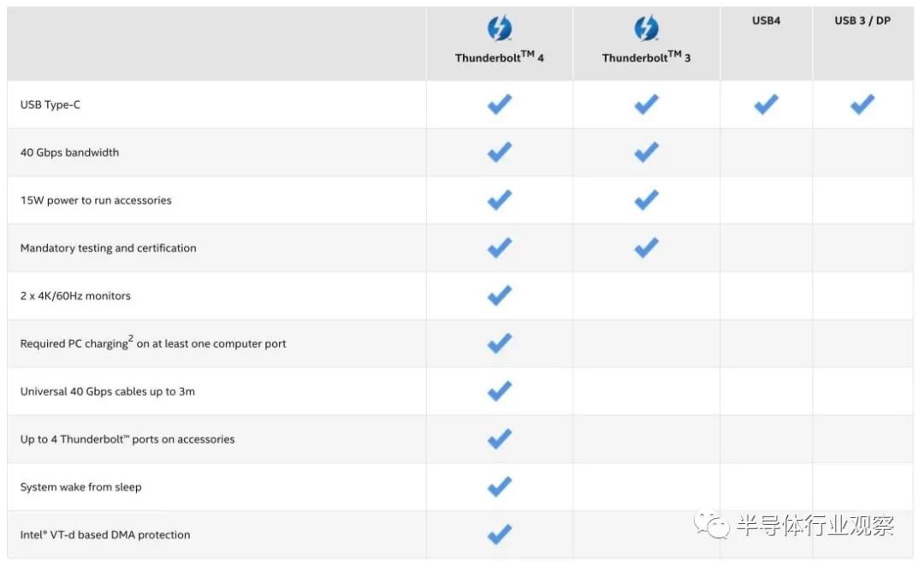This screenshot has height=566, width=924.
Task: Click the WeChat logo in the watermark
Action: (709, 524)
